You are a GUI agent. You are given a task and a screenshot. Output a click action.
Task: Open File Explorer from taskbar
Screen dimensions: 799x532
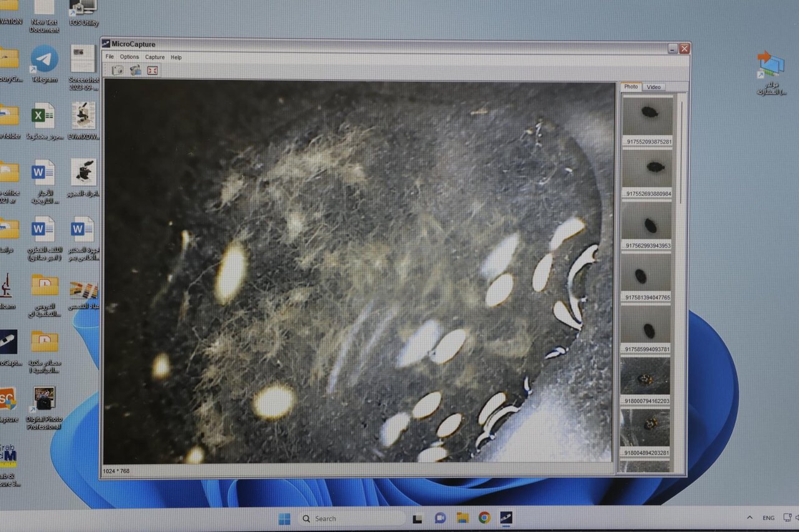click(463, 518)
